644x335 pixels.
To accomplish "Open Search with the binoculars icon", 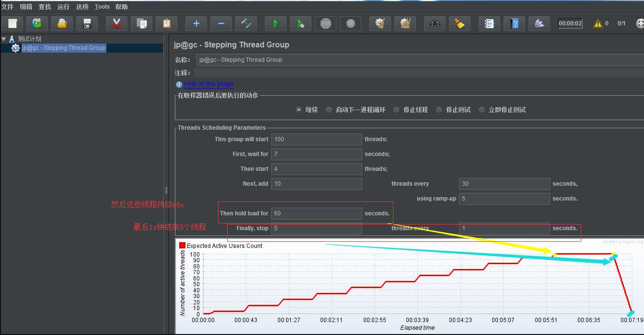I will click(435, 23).
